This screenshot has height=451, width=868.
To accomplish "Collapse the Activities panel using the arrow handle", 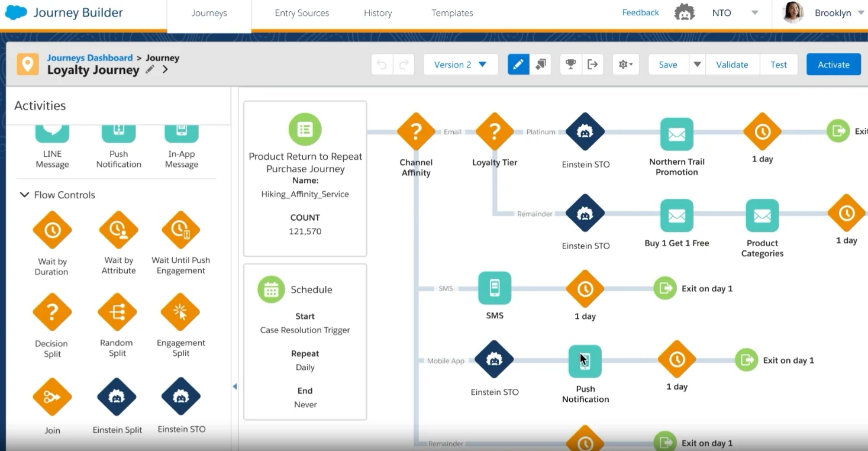I will [x=235, y=386].
